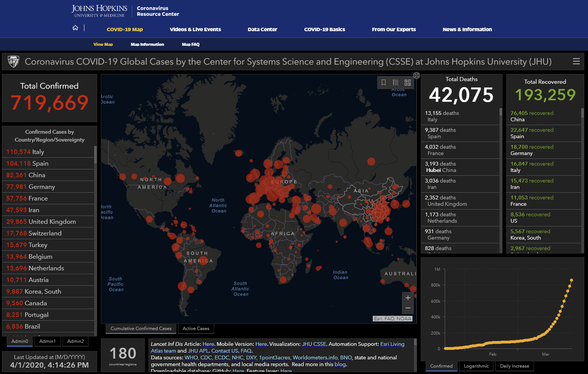Open the JHU CSSE visualization link
Screen dimensions: 588x374
tap(314, 344)
